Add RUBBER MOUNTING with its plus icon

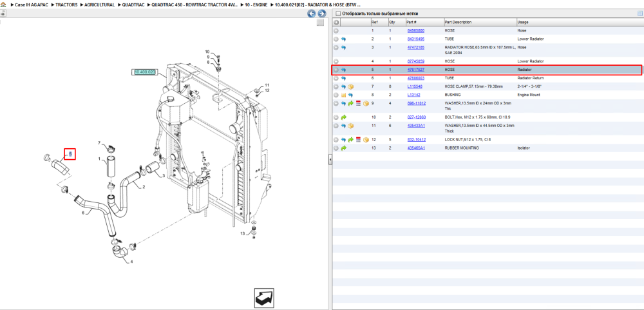coord(336,148)
